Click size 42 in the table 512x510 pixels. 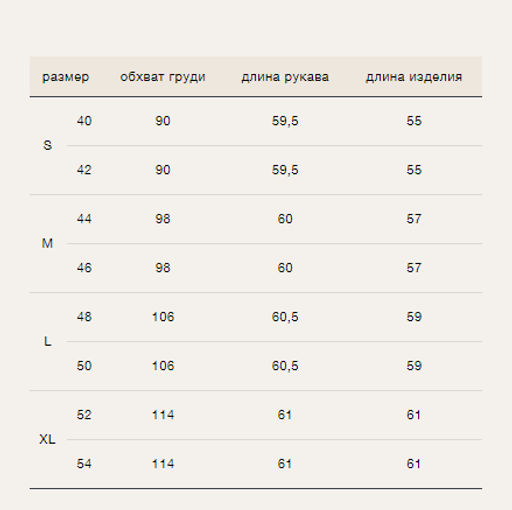coord(84,170)
